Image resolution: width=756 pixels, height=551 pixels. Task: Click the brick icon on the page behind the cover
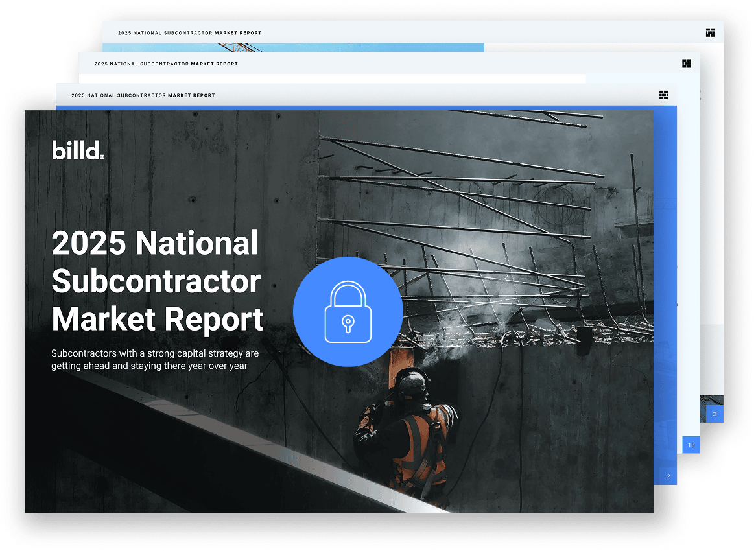click(663, 95)
